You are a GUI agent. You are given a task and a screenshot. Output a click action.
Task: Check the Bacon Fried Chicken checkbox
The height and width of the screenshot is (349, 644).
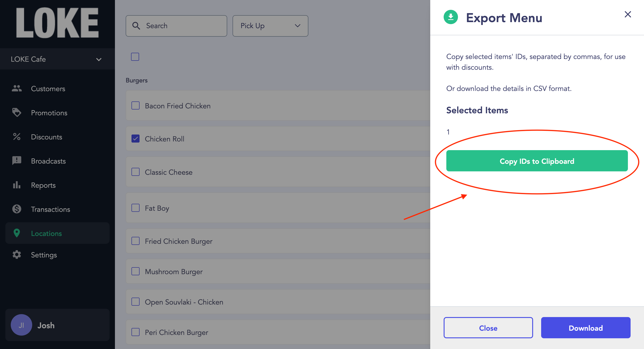[136, 105]
